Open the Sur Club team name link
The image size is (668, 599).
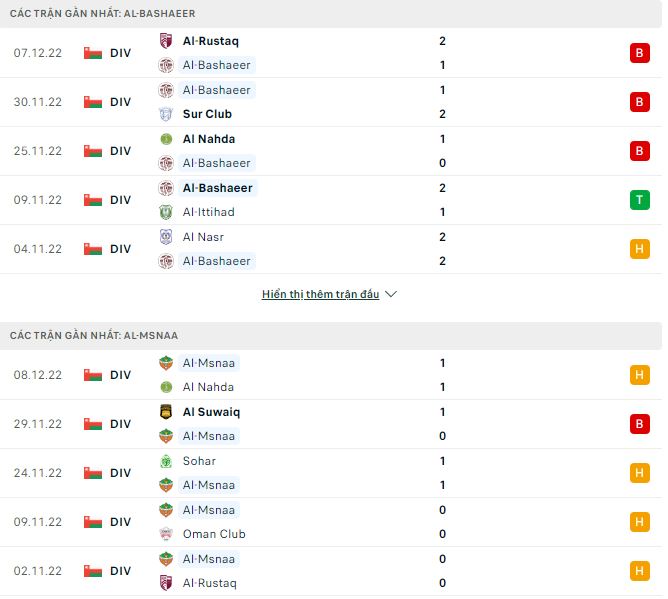click(207, 114)
